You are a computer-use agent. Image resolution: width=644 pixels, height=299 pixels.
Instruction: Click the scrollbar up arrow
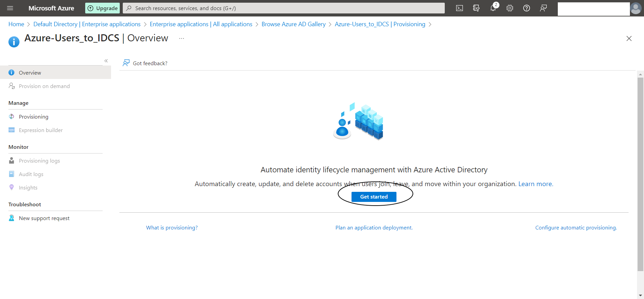click(640, 74)
